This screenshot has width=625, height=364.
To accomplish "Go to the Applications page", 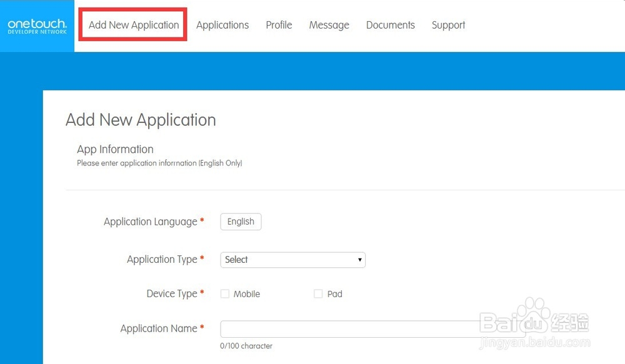I will point(222,25).
